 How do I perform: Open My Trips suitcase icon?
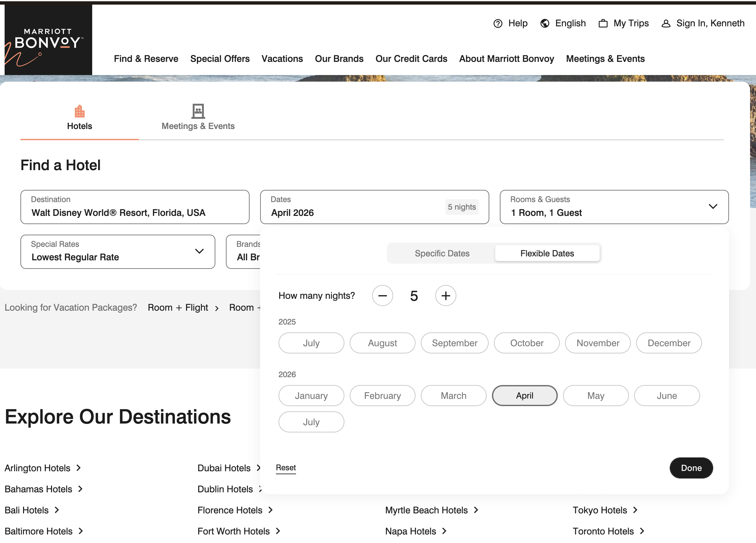603,23
